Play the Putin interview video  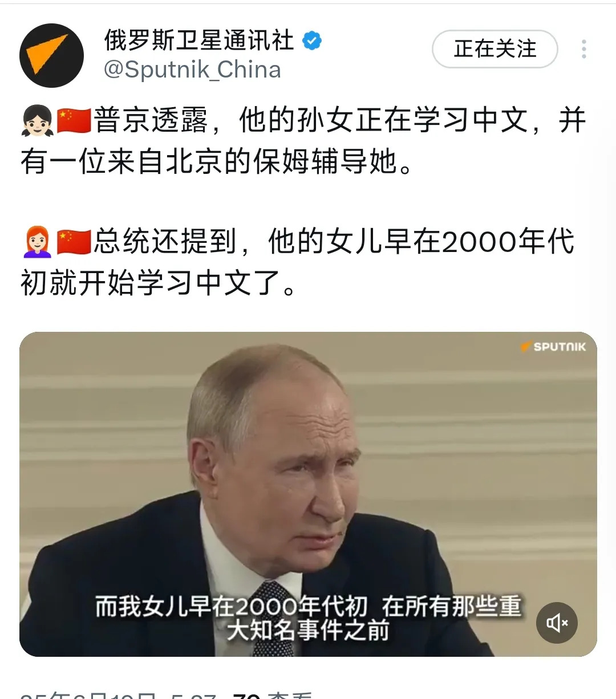pyautogui.click(x=308, y=494)
